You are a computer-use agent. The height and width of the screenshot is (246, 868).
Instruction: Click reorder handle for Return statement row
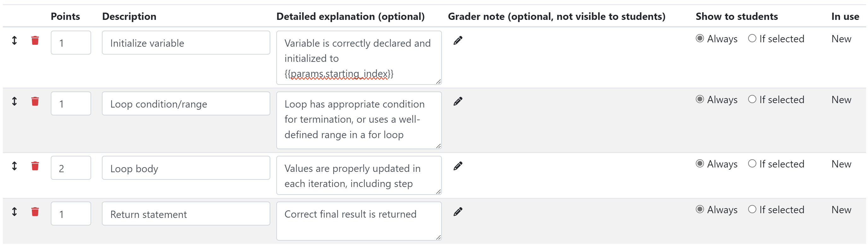[15, 212]
